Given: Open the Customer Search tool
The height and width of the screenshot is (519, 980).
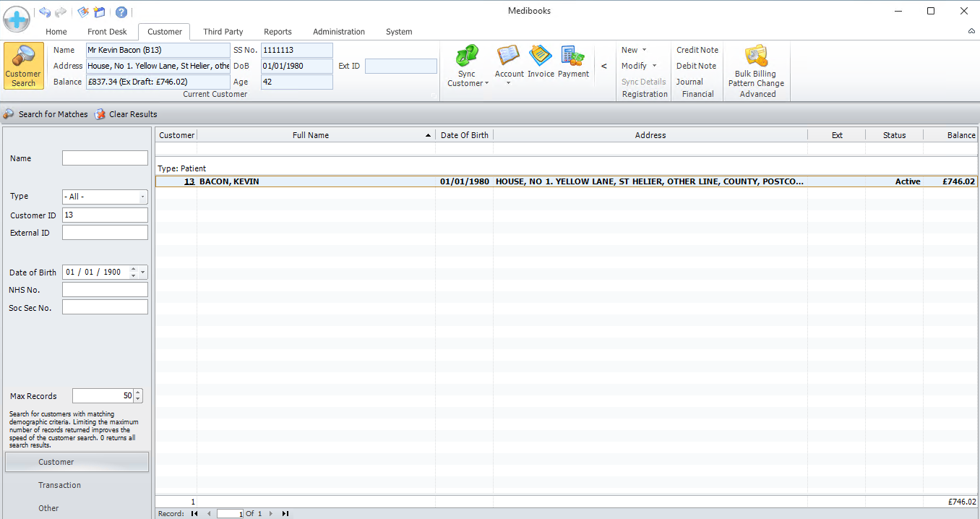Looking at the screenshot, I should tap(23, 65).
